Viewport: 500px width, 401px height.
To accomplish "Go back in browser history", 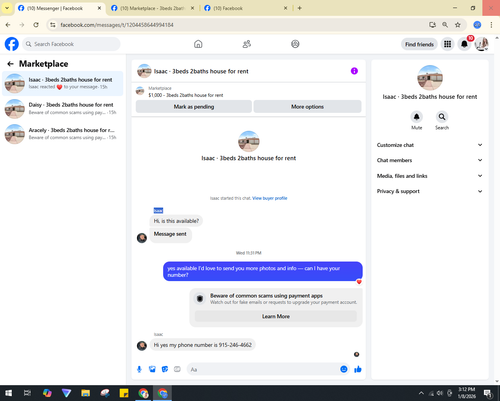I will (8, 25).
